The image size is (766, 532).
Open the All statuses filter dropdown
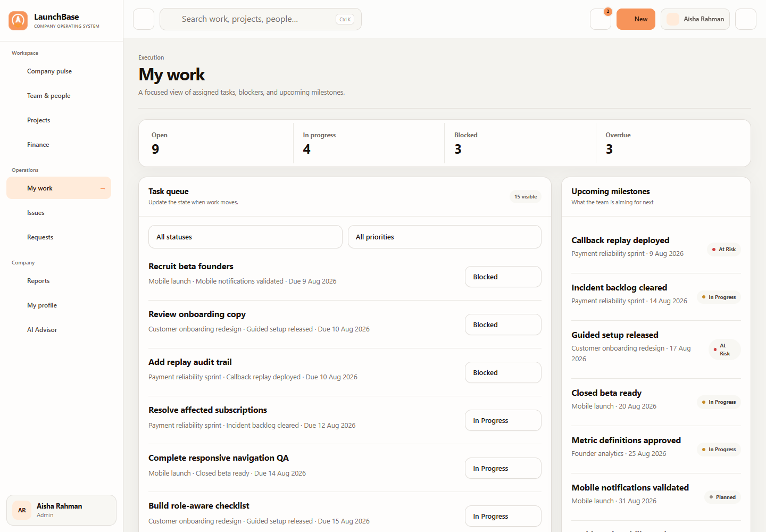point(245,237)
